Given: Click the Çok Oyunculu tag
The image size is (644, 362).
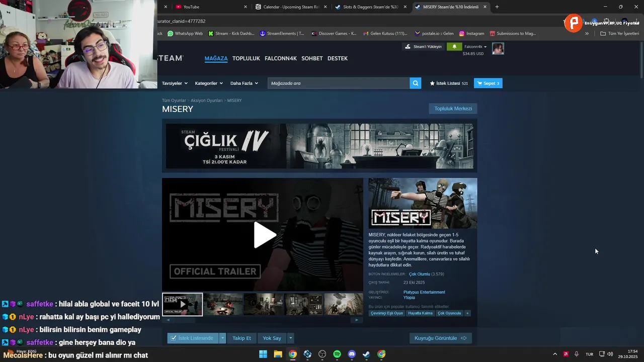Looking at the screenshot, I should [x=449, y=313].
